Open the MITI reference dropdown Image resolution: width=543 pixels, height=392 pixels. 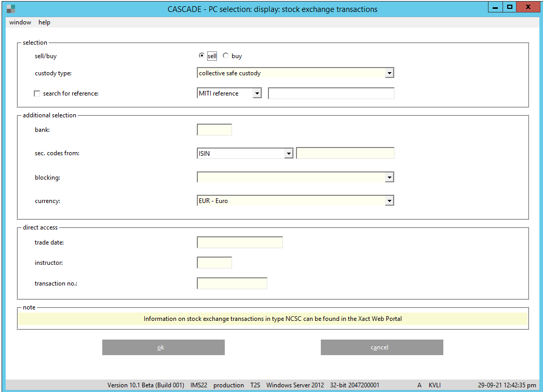257,93
